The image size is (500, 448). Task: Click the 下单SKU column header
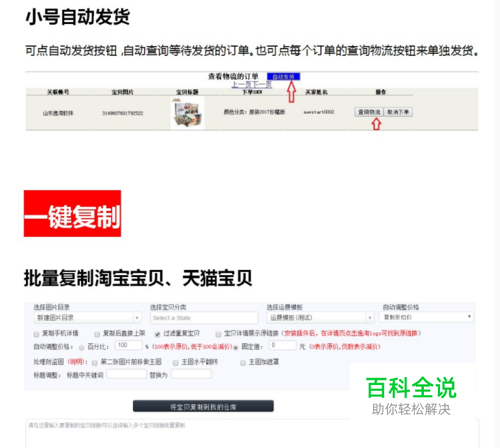[x=252, y=92]
